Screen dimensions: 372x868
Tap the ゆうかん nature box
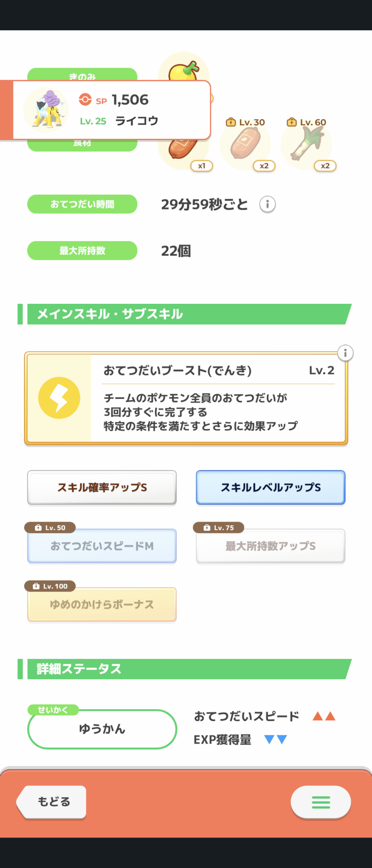[102, 729]
